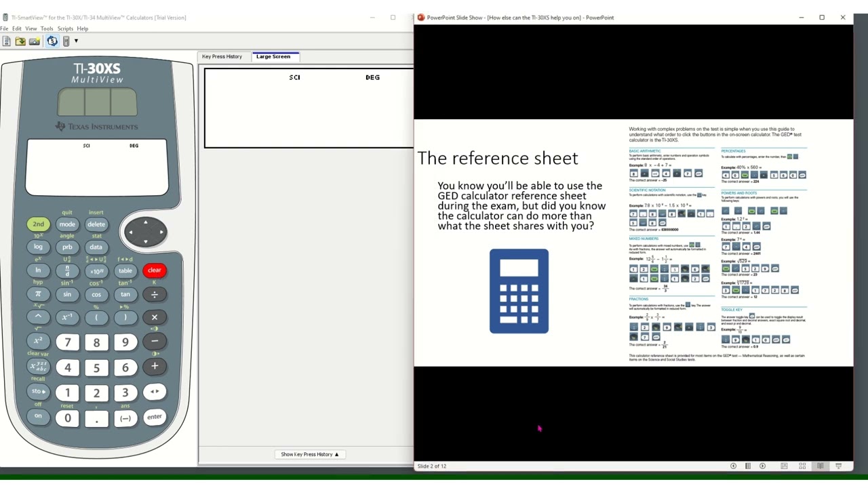Screen dimensions: 868x488
Task: Switch PowerPoint to Normal view
Action: point(784,466)
